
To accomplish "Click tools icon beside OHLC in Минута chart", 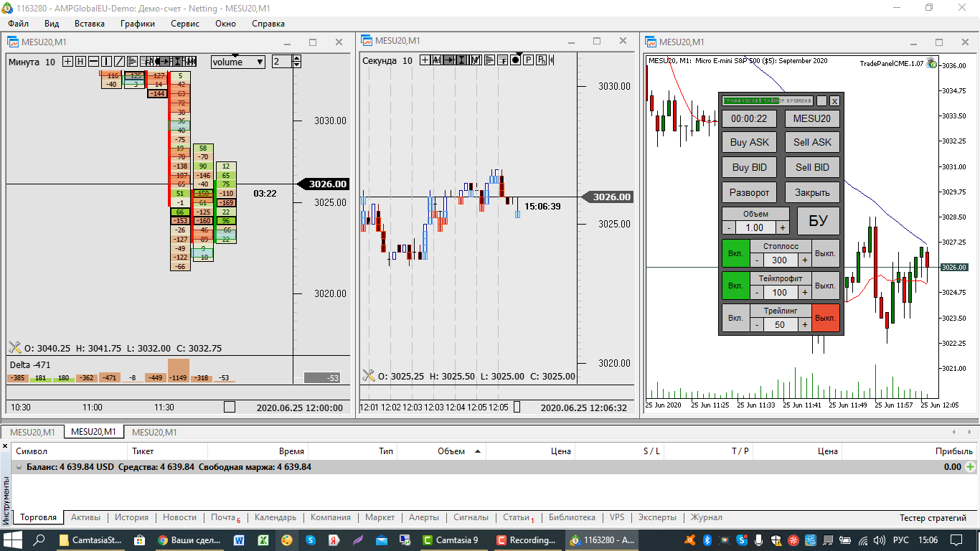I will (x=15, y=347).
